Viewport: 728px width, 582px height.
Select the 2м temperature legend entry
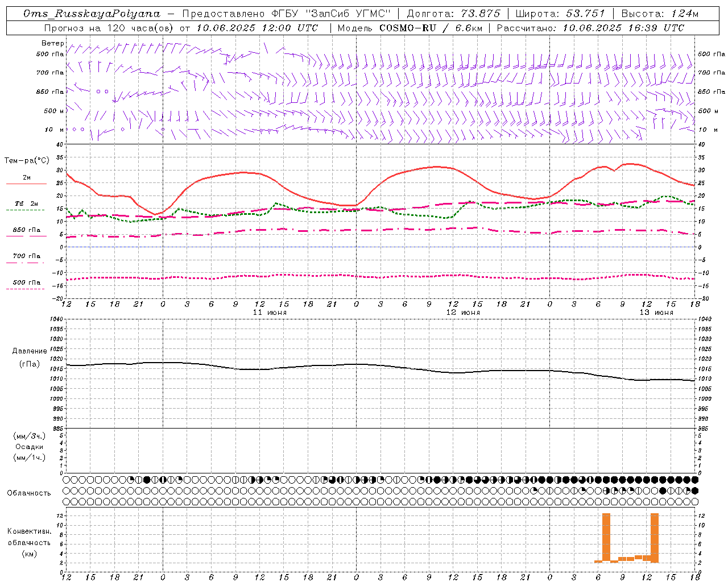click(x=27, y=178)
